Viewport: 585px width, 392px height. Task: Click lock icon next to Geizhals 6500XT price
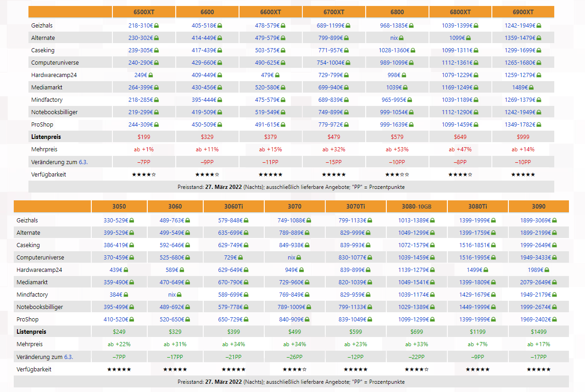156,26
